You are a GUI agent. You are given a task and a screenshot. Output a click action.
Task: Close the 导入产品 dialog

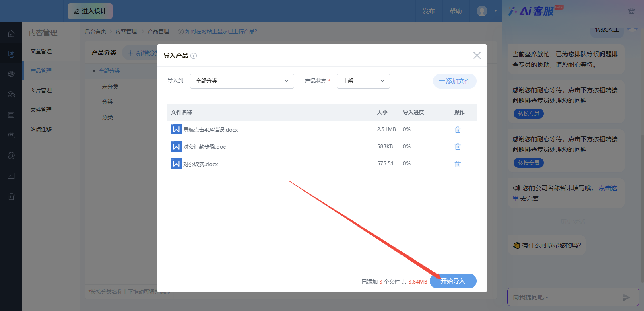click(x=477, y=56)
